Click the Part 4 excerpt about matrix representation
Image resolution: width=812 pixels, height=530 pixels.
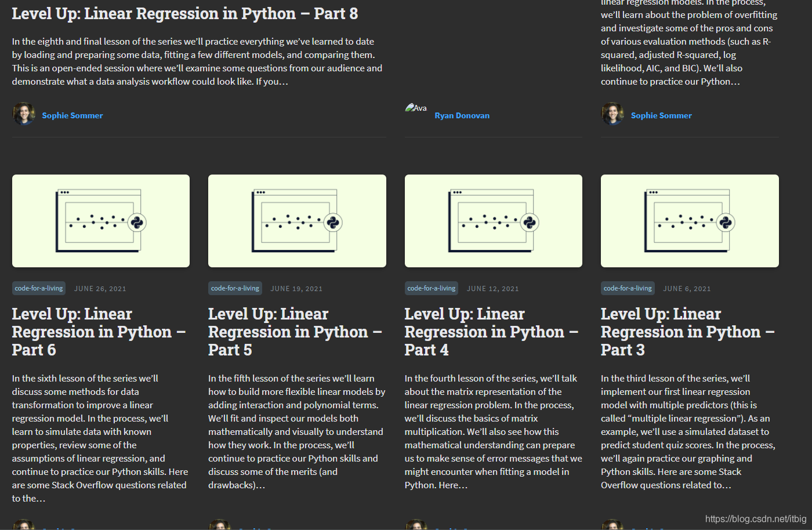(x=493, y=432)
